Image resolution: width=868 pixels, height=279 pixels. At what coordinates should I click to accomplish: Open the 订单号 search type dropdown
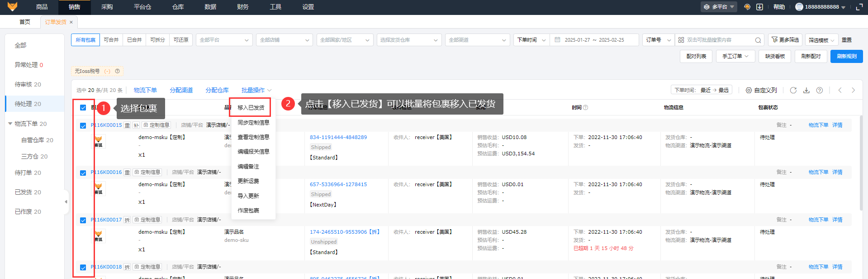click(x=658, y=40)
